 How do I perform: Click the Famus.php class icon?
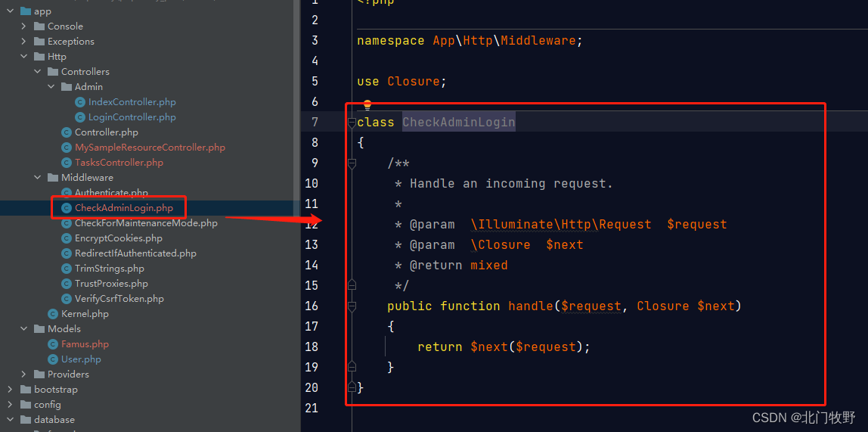point(53,344)
